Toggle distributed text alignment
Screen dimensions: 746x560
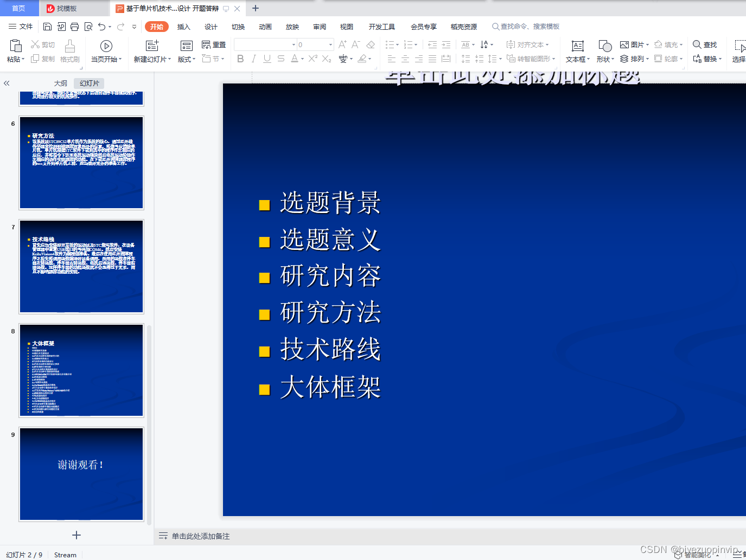click(x=446, y=59)
